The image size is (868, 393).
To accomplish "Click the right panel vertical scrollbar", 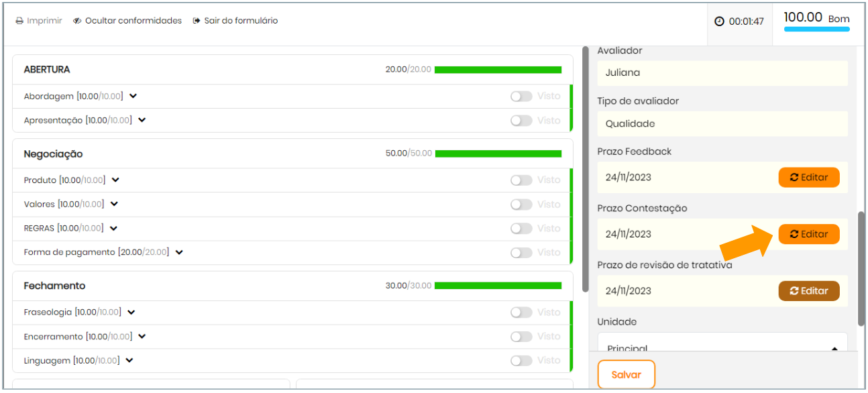I will point(861,268).
